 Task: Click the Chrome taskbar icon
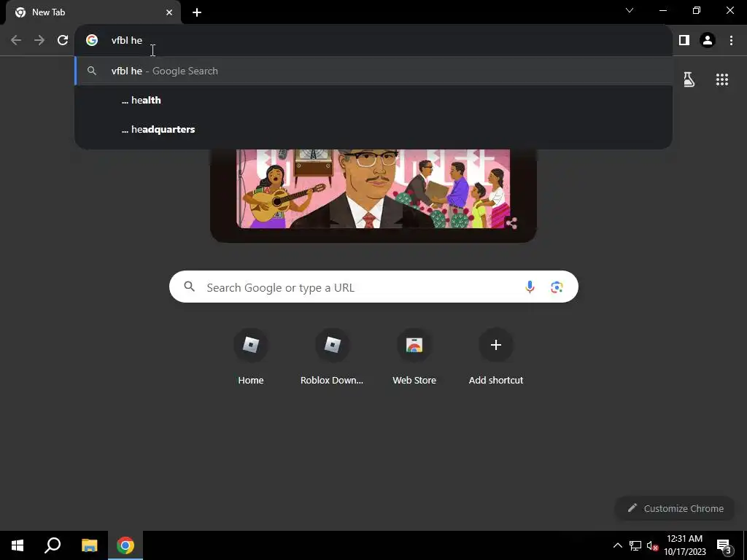[125, 545]
